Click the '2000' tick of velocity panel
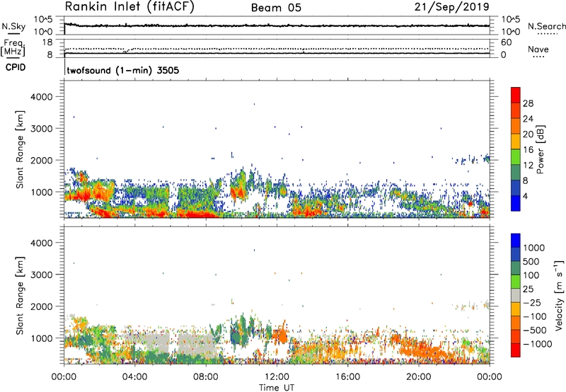 [x=42, y=306]
